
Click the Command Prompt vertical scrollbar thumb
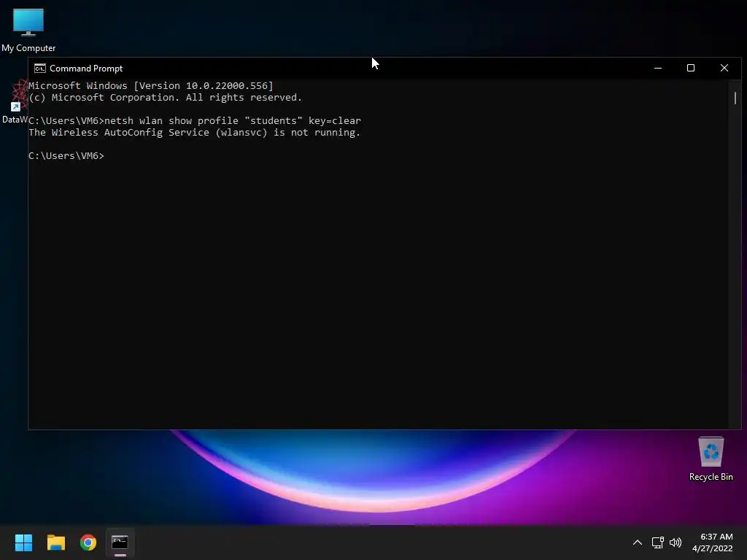pos(735,98)
